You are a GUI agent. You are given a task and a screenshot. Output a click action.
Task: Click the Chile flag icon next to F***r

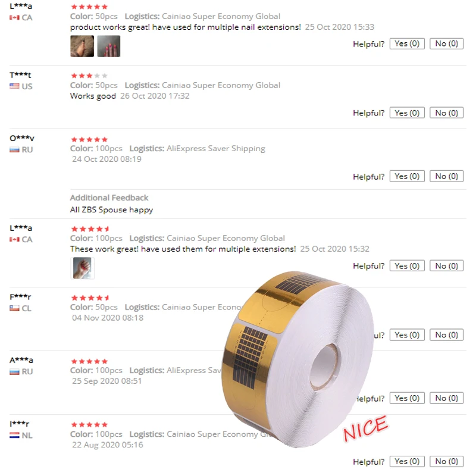tap(14, 308)
